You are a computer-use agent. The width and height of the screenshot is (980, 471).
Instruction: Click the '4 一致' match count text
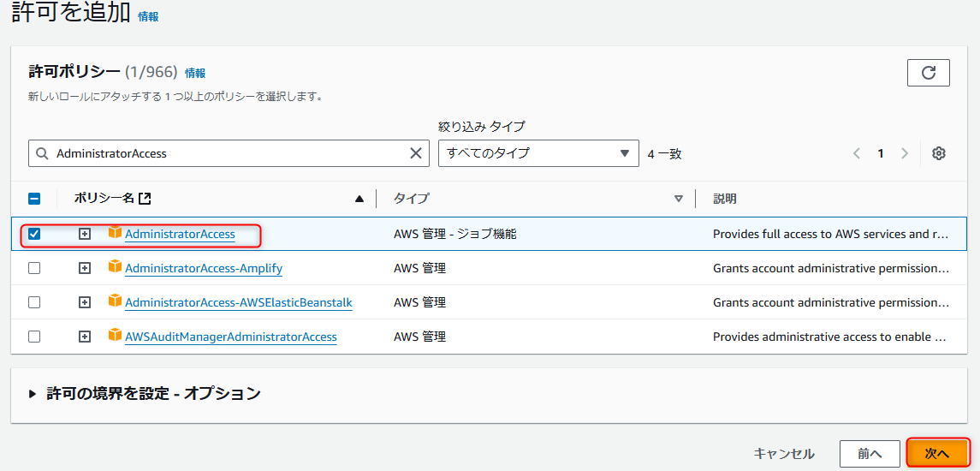pyautogui.click(x=665, y=154)
